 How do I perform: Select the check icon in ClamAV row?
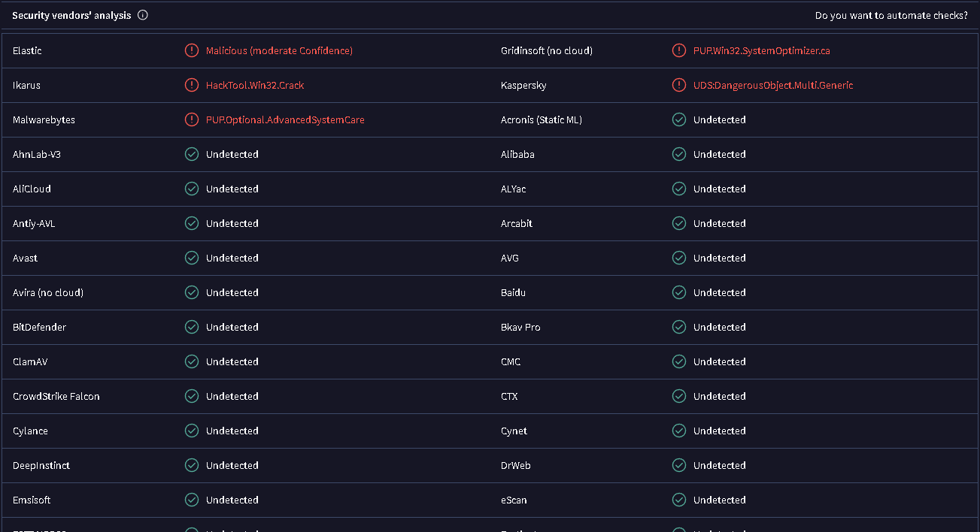point(192,361)
